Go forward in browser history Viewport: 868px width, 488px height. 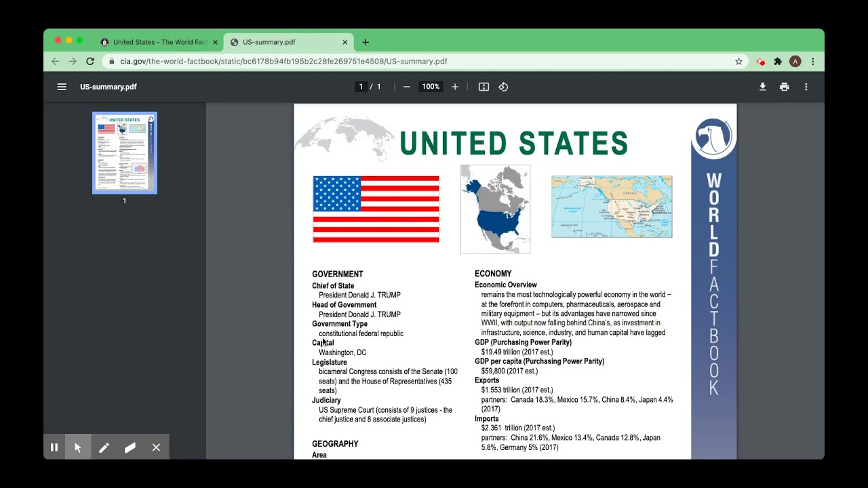pyautogui.click(x=73, y=61)
